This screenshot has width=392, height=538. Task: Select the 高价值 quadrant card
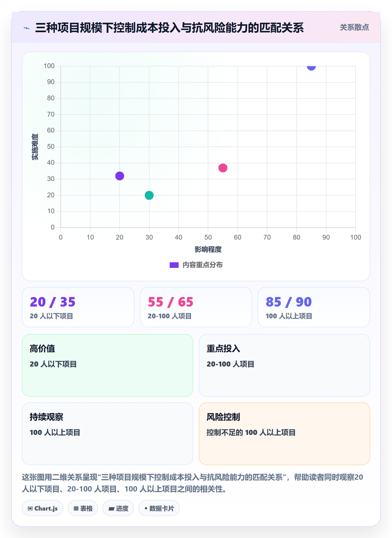108,365
